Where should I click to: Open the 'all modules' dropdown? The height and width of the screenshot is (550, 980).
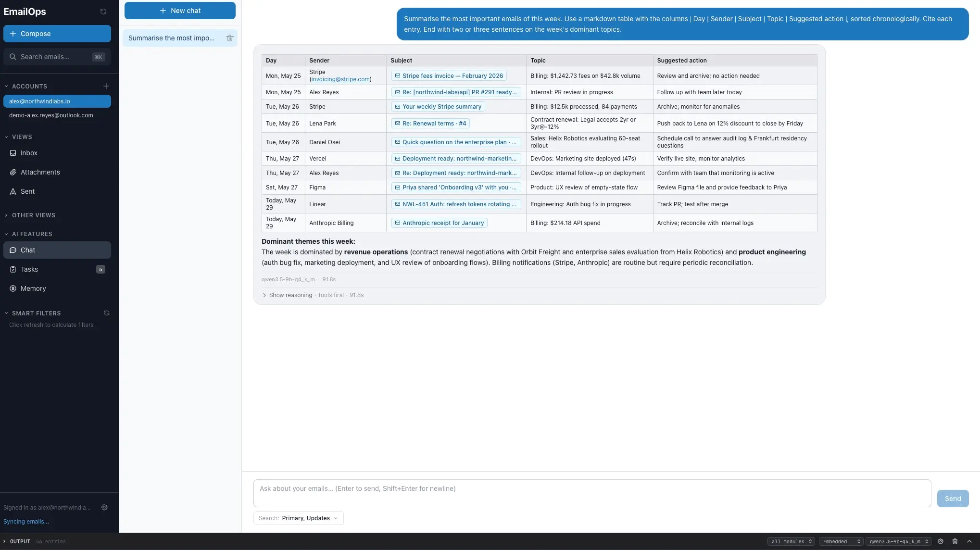[791, 541]
